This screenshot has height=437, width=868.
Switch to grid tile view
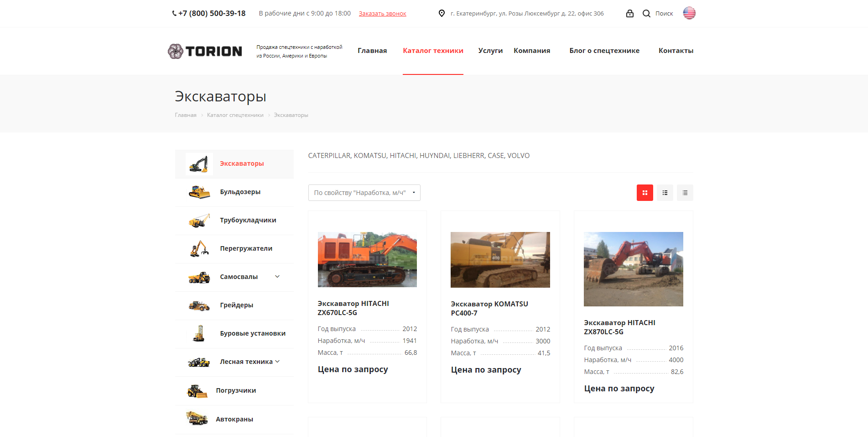point(645,193)
